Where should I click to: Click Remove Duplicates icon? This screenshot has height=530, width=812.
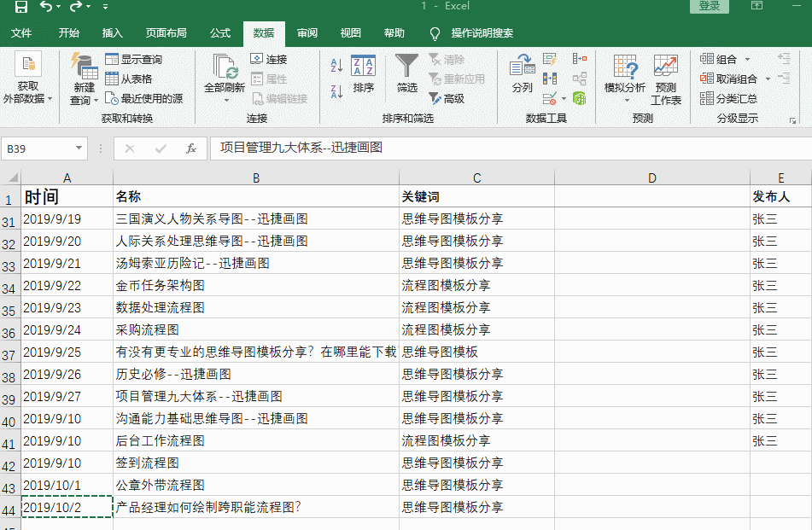tap(550, 79)
